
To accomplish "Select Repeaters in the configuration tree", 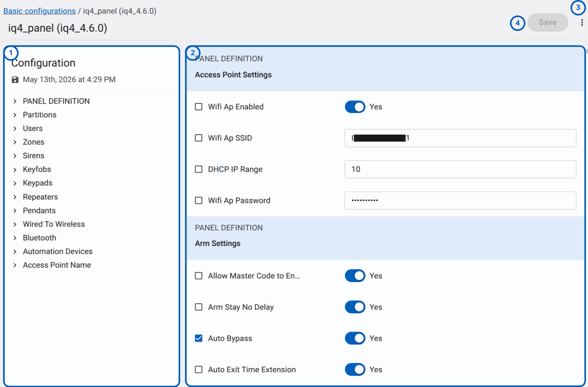I will [x=40, y=197].
